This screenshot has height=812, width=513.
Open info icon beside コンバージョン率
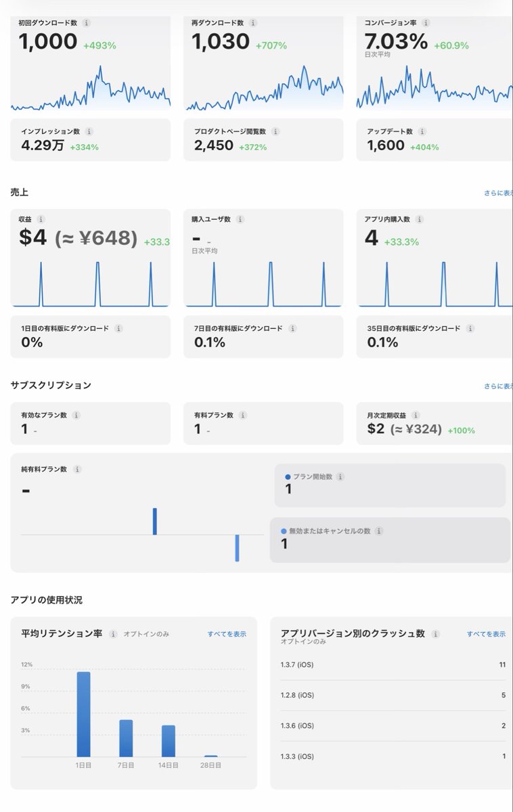coord(424,22)
